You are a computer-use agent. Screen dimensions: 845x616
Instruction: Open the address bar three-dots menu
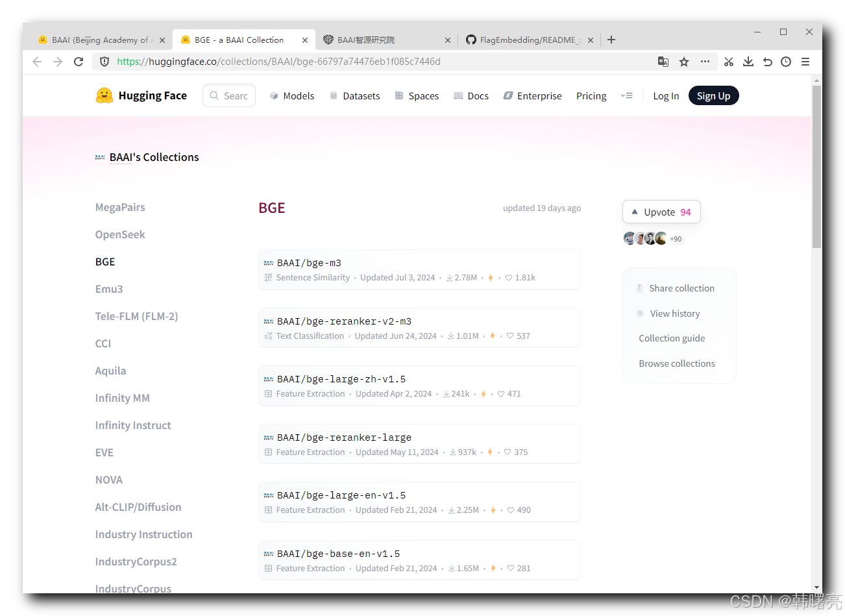click(705, 62)
